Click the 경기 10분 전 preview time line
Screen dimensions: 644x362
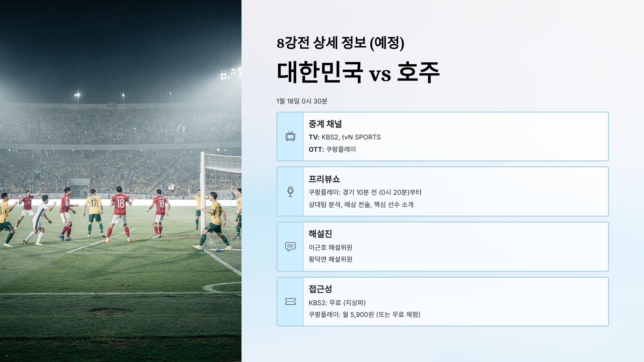pyautogui.click(x=365, y=193)
